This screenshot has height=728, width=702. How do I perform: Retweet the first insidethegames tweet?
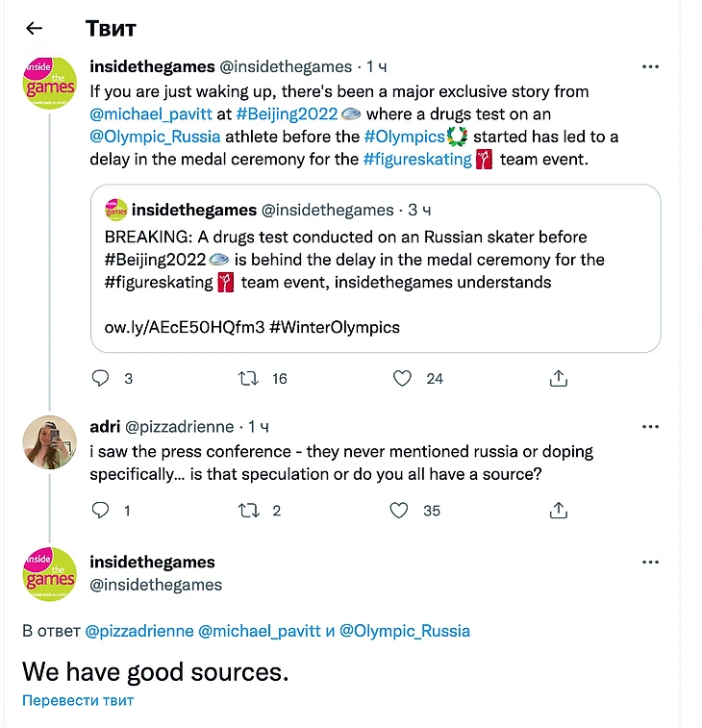coord(248,379)
